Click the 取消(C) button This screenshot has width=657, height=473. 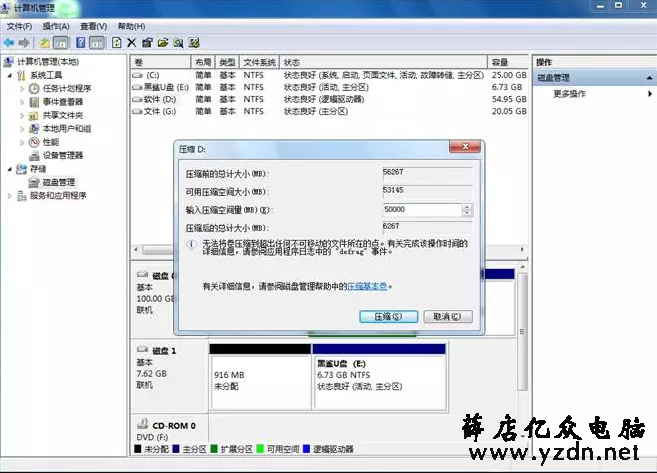[447, 316]
